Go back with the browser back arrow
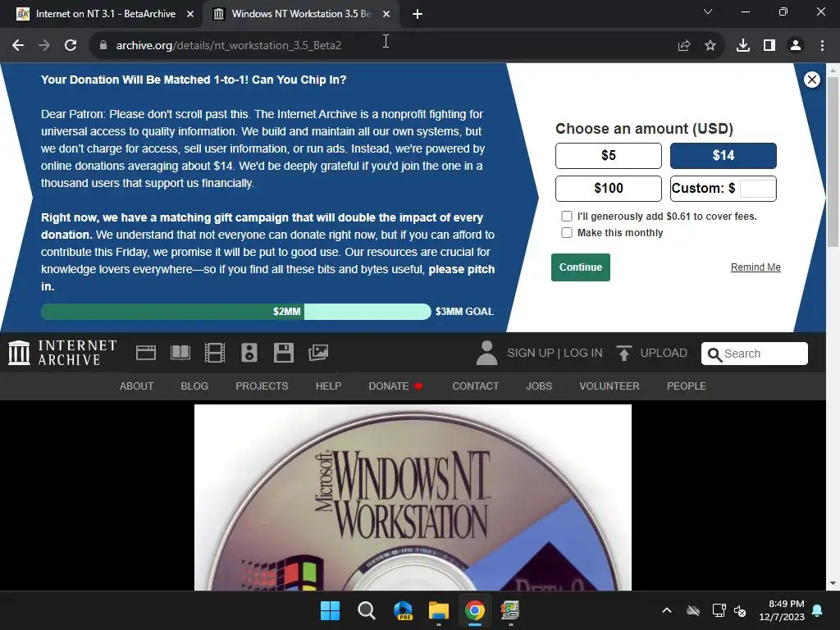The image size is (840, 630). [x=18, y=46]
